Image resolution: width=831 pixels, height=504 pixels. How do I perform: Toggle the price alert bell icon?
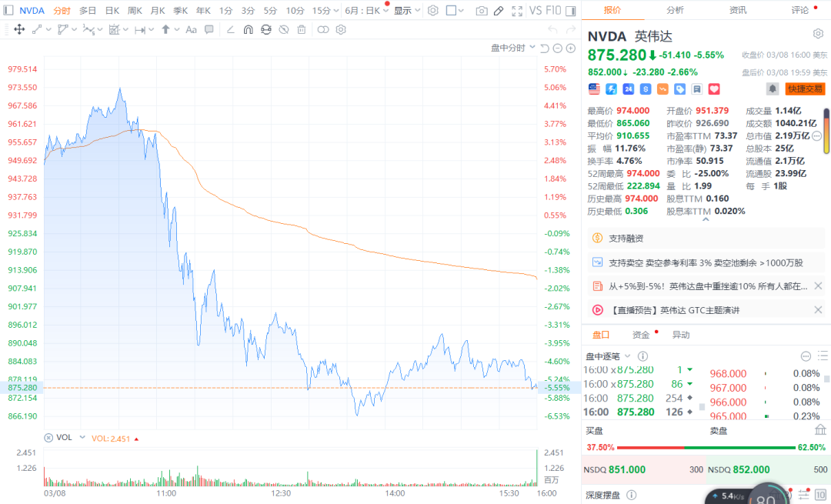click(773, 89)
